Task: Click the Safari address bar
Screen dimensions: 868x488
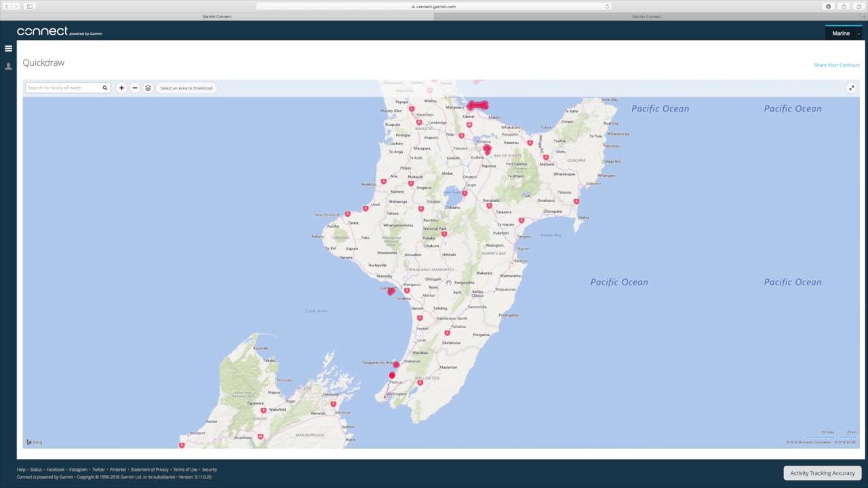Action: tap(434, 6)
